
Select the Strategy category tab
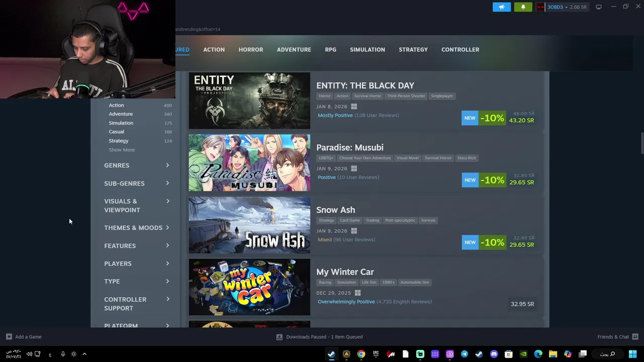tap(413, 49)
